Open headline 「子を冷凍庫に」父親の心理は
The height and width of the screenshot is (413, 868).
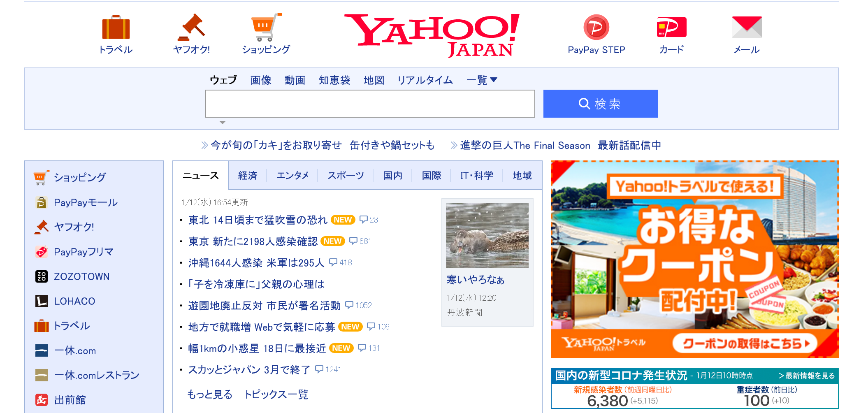click(256, 284)
